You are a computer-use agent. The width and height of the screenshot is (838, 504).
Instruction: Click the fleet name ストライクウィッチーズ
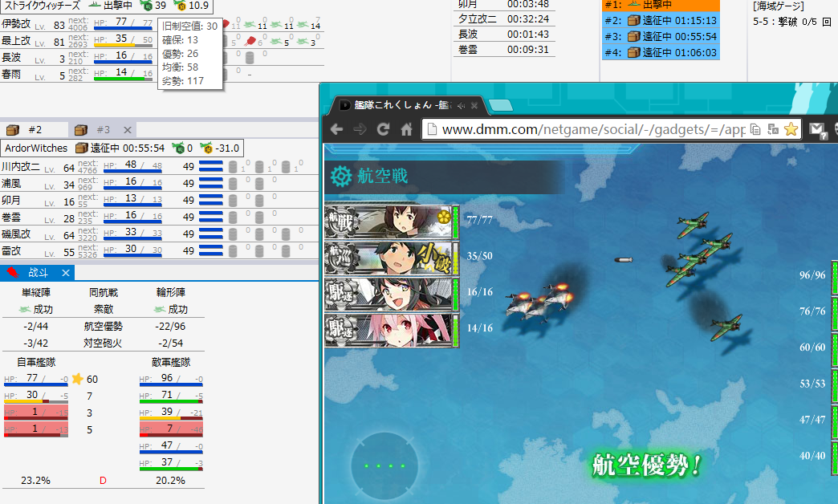click(x=43, y=6)
